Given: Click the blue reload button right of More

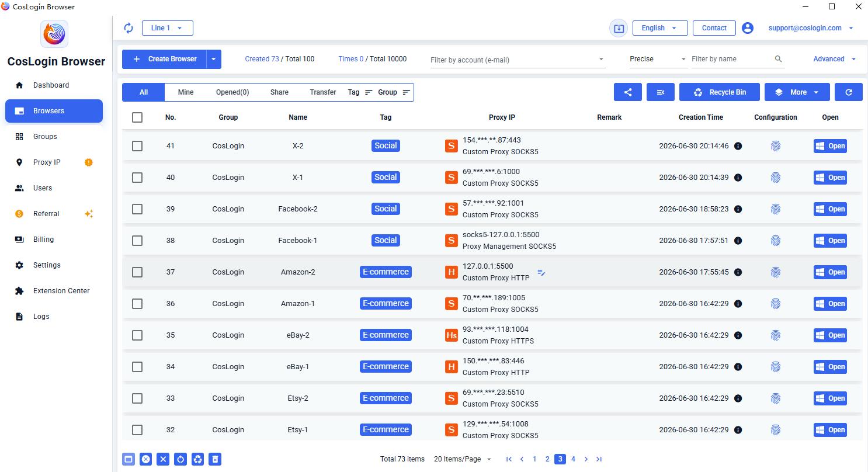Looking at the screenshot, I should coord(849,92).
